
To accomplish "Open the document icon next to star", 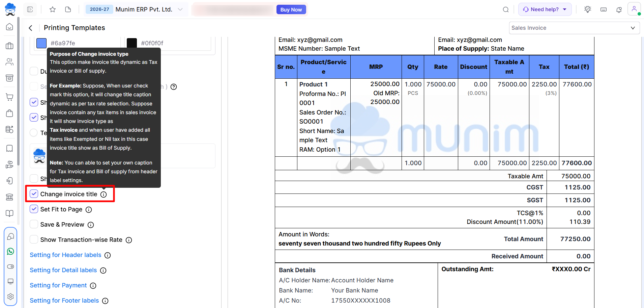I will 68,9.
